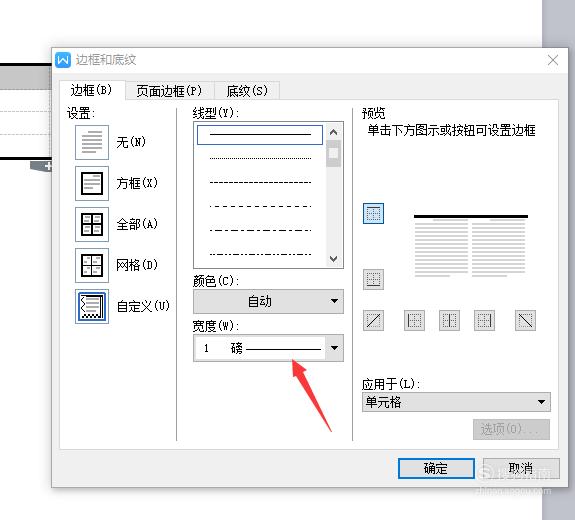Click the 取消 cancel button
Image resolution: width=575 pixels, height=520 pixels.
coord(521,468)
